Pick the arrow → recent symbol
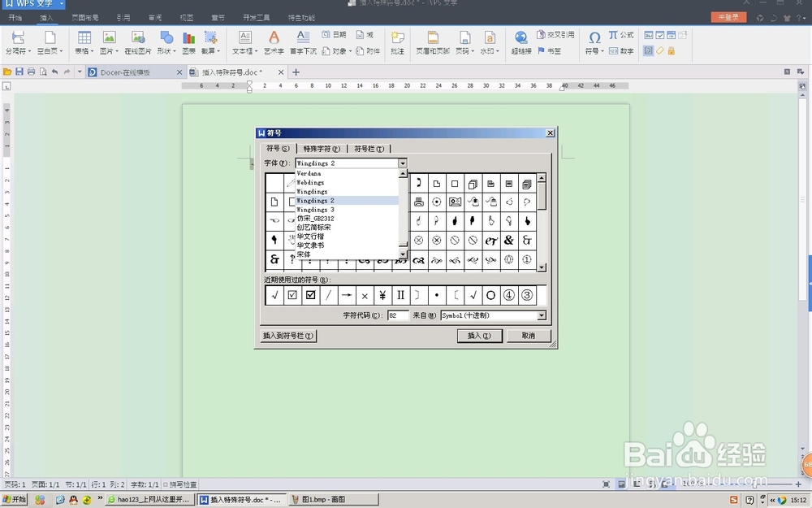812x508 pixels. tap(347, 295)
